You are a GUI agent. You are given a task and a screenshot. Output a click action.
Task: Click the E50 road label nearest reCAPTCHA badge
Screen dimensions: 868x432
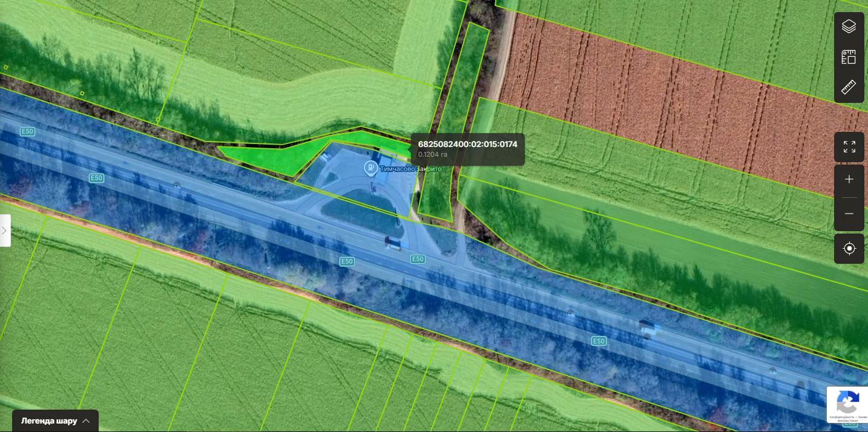(599, 341)
